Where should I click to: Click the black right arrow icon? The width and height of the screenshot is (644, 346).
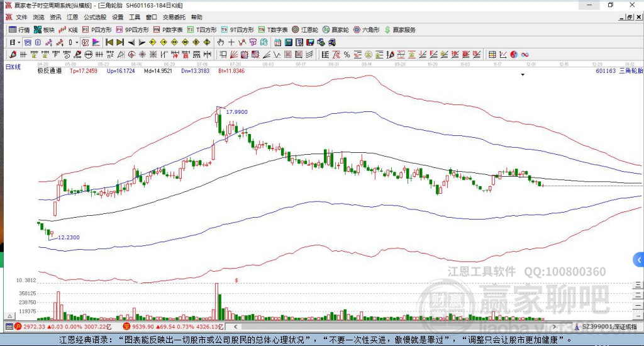[x=142, y=42]
